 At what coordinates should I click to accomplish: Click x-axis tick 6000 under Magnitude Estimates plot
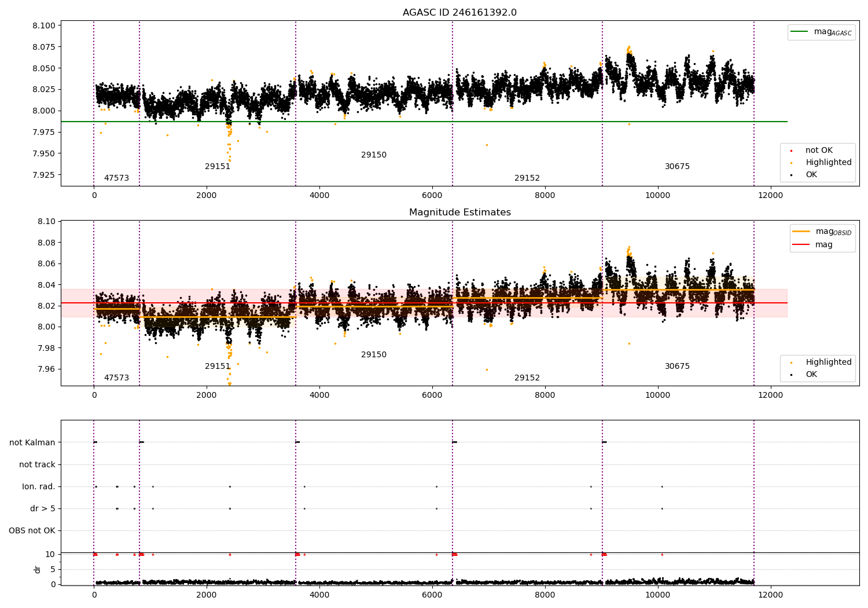click(432, 395)
